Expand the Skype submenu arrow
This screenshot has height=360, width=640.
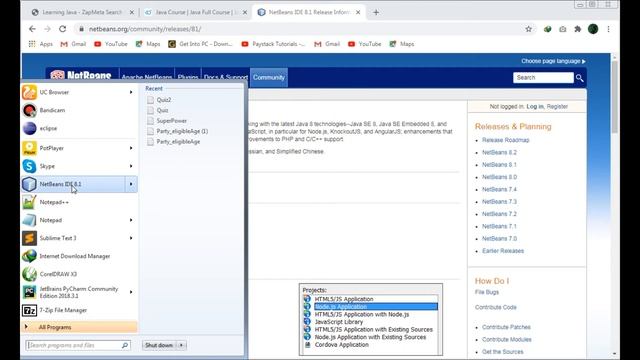pyautogui.click(x=131, y=166)
